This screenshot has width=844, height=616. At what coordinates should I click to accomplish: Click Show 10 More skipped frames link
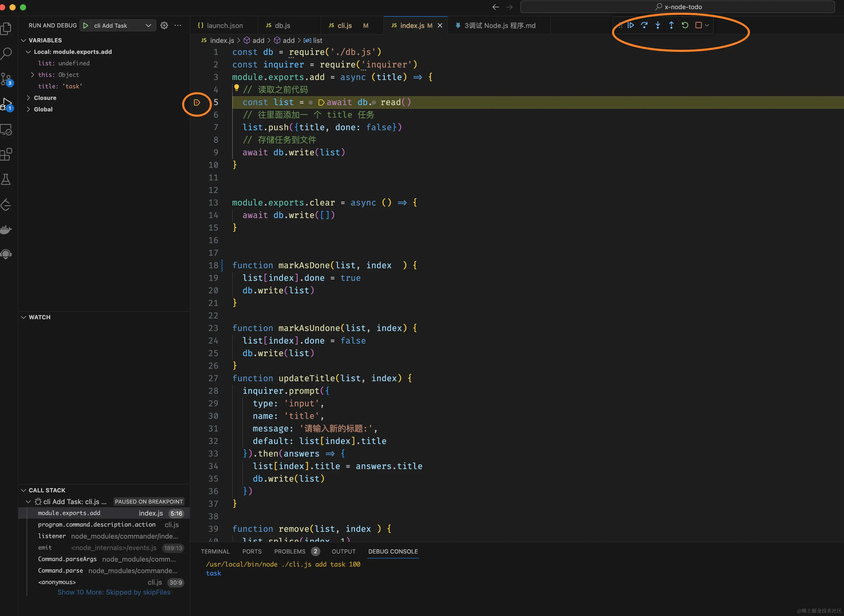point(114,592)
